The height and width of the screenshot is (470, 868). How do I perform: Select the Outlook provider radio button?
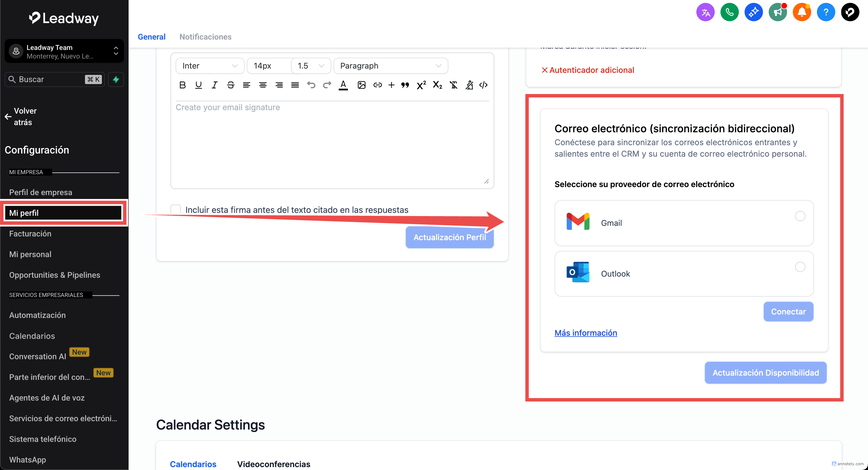point(800,267)
